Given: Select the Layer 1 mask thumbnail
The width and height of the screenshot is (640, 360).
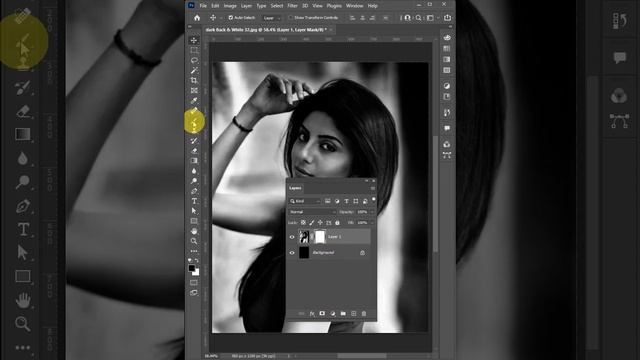Looking at the screenshot, I should click(x=320, y=237).
